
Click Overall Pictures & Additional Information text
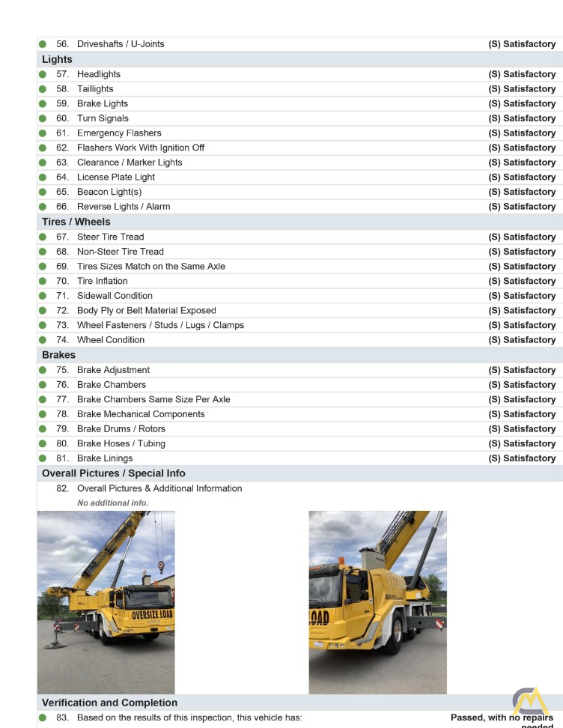(159, 488)
